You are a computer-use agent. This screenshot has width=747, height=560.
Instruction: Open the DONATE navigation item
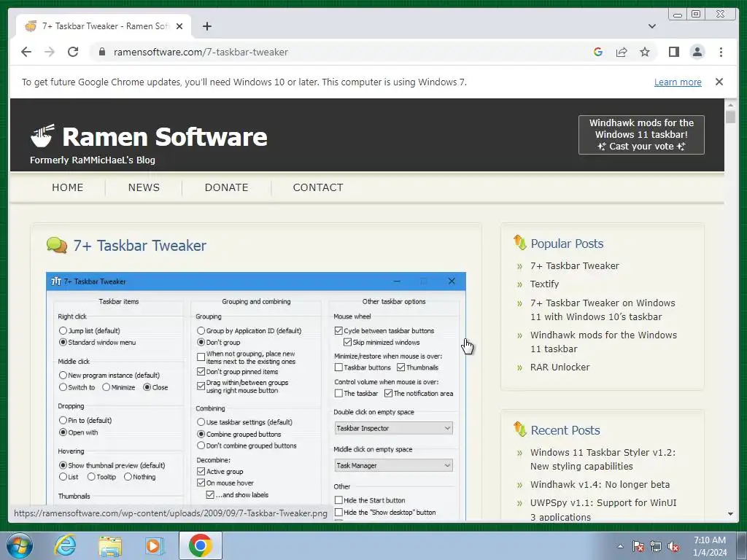[x=226, y=187]
